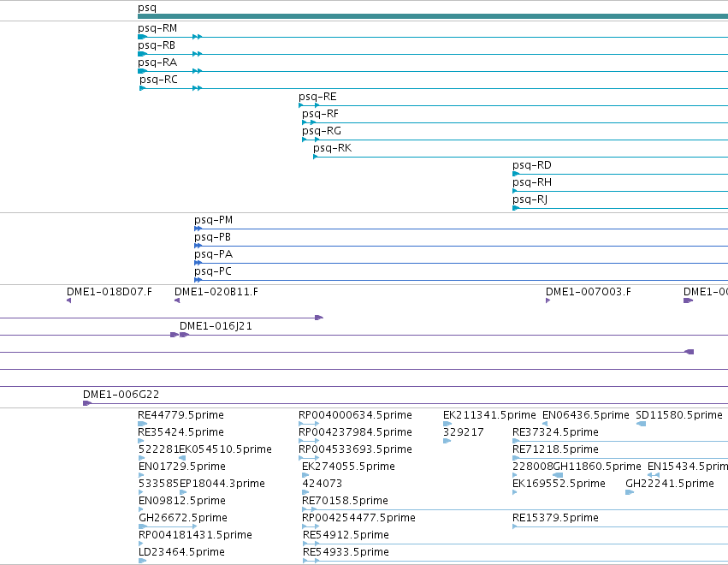728x565 pixels.
Task: Select feature DME1-018D07.F
Action: (68, 300)
